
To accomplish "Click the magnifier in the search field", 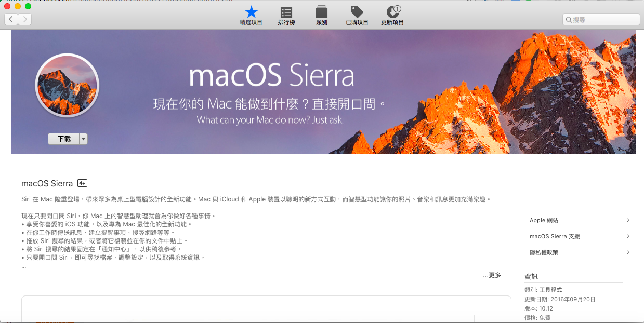I will tap(568, 19).
